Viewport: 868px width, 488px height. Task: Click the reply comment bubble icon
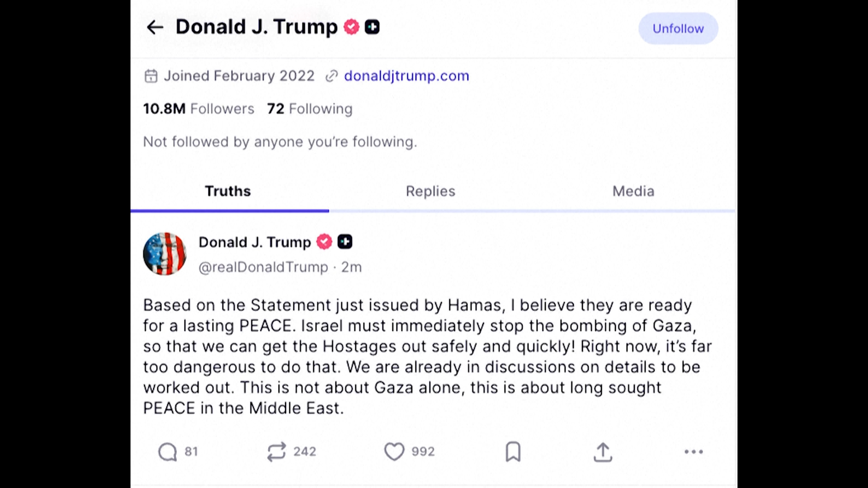click(x=167, y=451)
